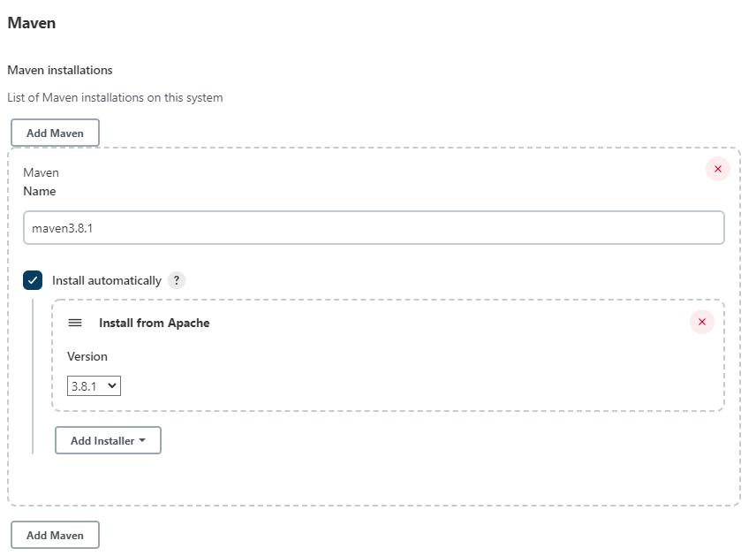
Task: Focus the Maven Name input field
Action: click(x=374, y=228)
